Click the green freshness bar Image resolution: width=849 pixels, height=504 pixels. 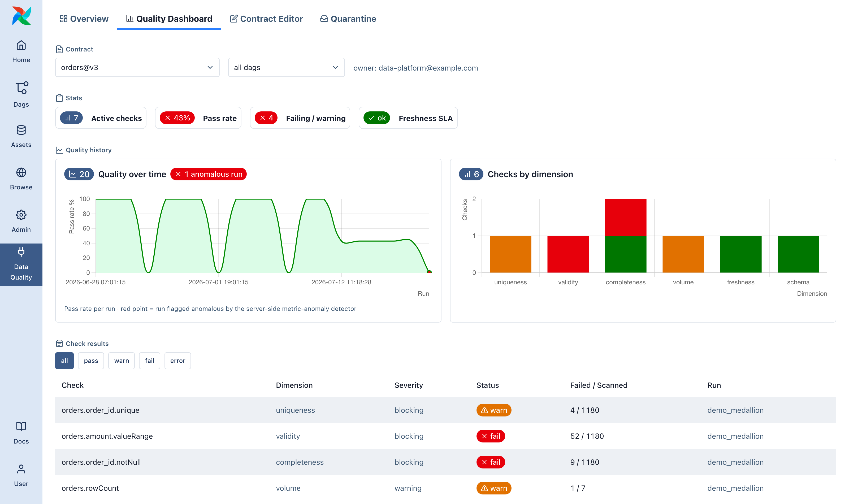coord(741,254)
